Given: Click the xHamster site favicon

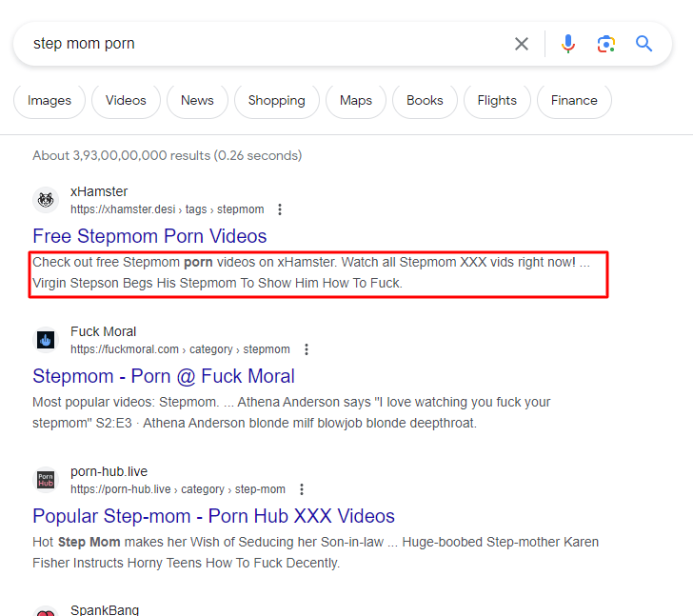Looking at the screenshot, I should 46,200.
